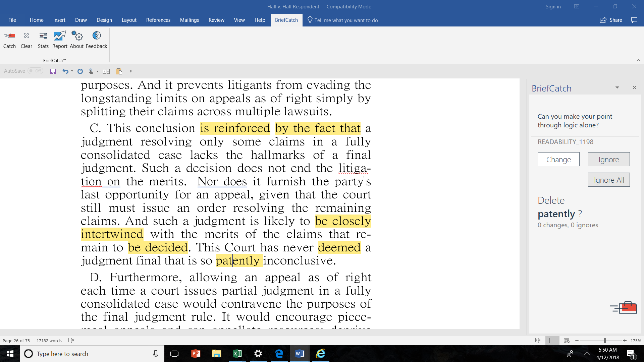
Task: Toggle the AutoSave switch
Action: tap(35, 71)
